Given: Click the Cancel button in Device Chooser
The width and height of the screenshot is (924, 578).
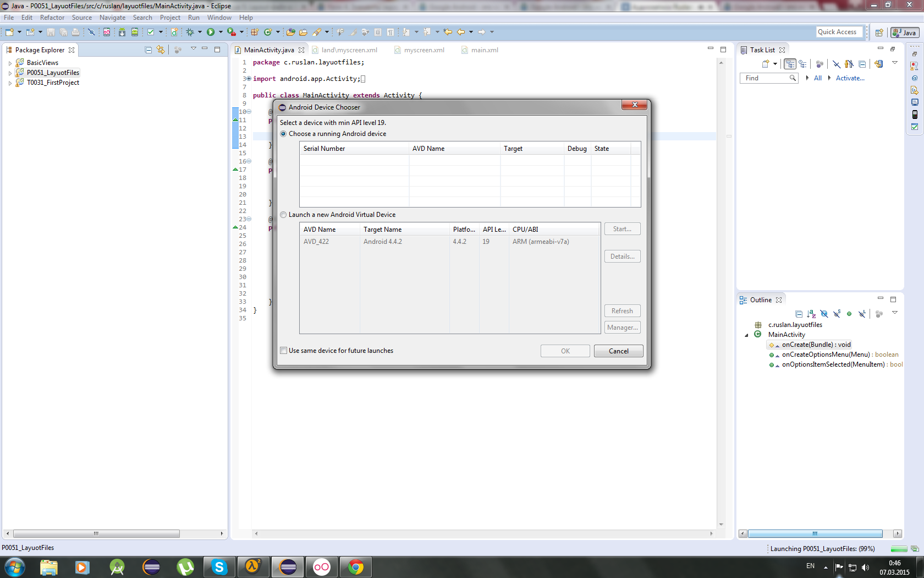Looking at the screenshot, I should [619, 351].
